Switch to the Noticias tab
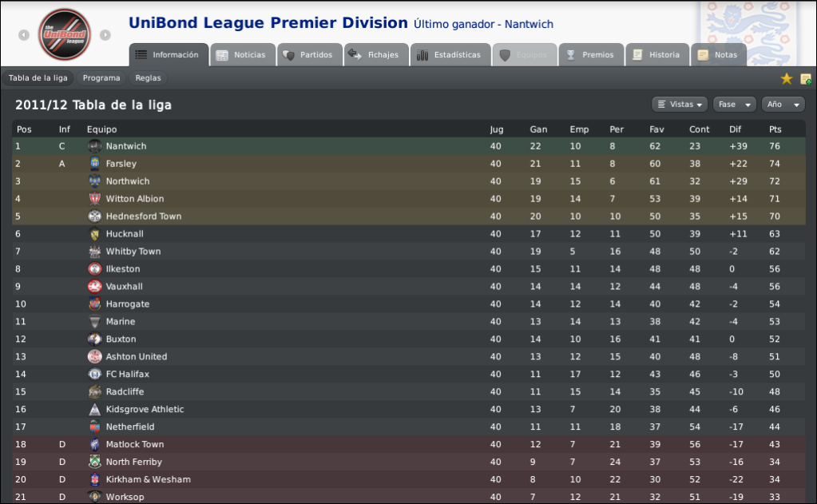The image size is (817, 504). [242, 55]
